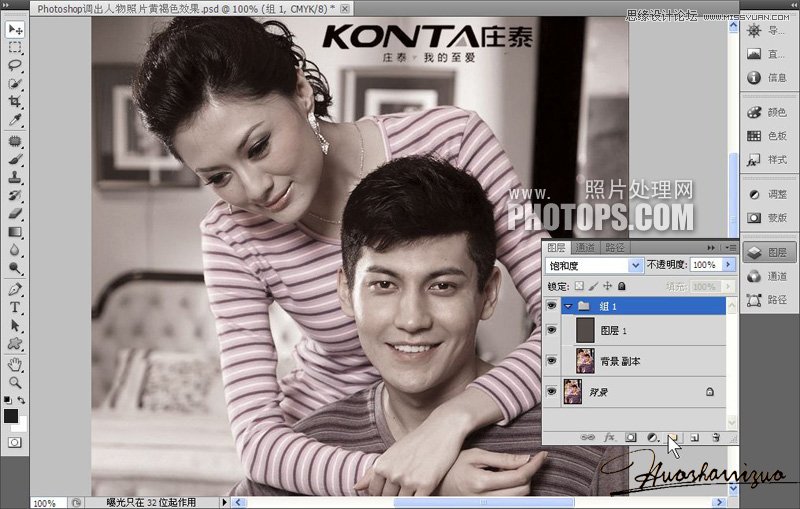
Task: Switch to the 通道 tab
Action: [x=585, y=248]
